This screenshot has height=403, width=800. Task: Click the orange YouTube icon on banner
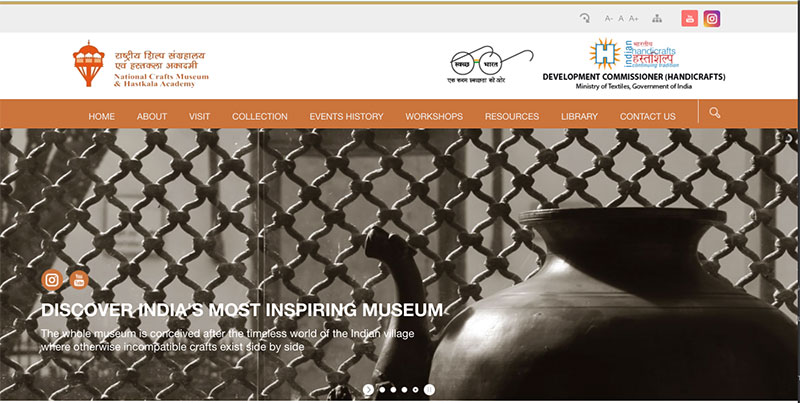point(79,280)
